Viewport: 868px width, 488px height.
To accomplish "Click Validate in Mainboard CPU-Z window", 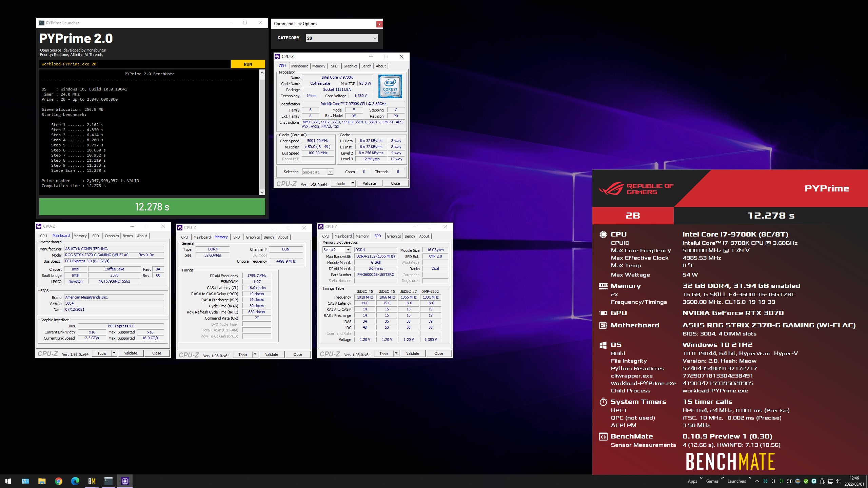I will click(x=131, y=353).
